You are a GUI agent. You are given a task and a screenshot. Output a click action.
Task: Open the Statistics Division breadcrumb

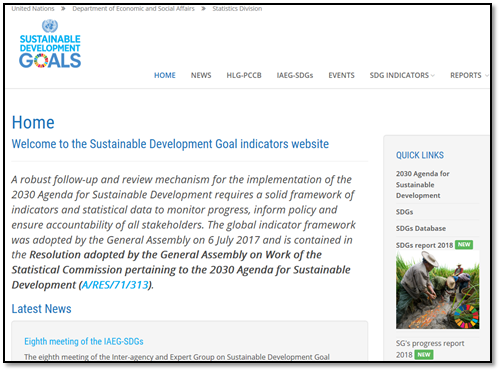click(x=237, y=9)
